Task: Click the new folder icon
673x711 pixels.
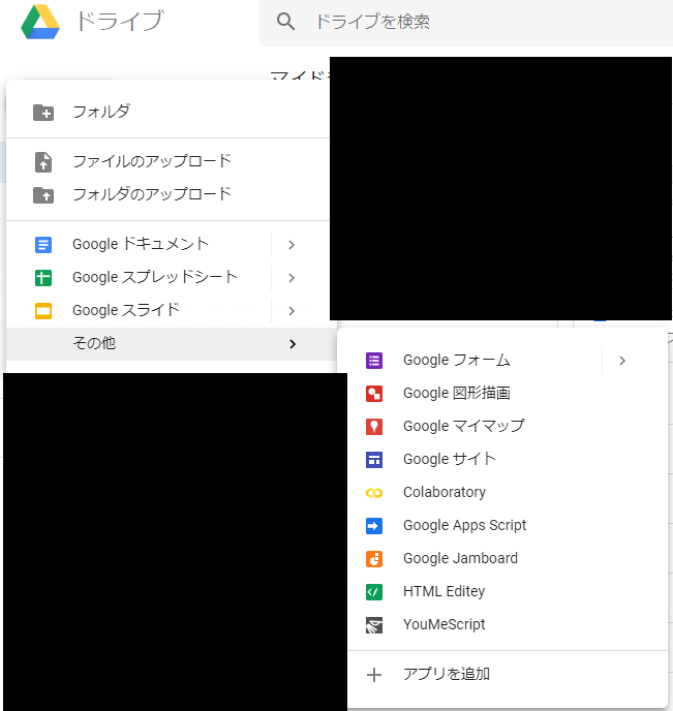Action: (x=44, y=112)
